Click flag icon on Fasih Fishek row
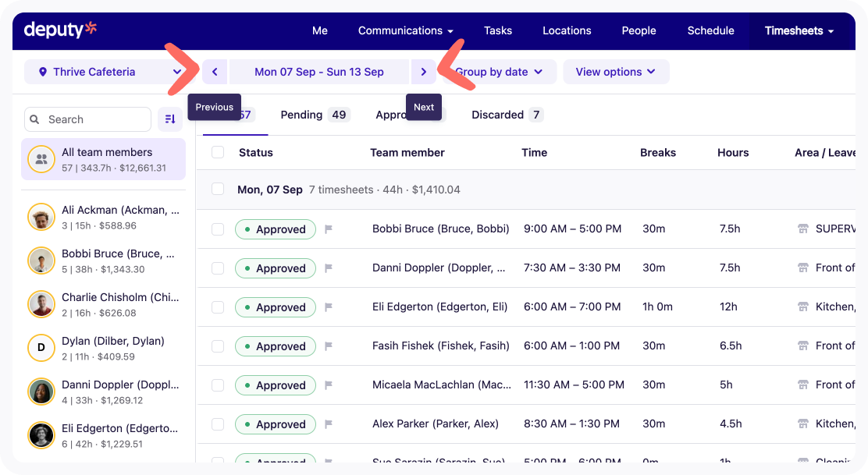The width and height of the screenshot is (868, 475). 329,346
